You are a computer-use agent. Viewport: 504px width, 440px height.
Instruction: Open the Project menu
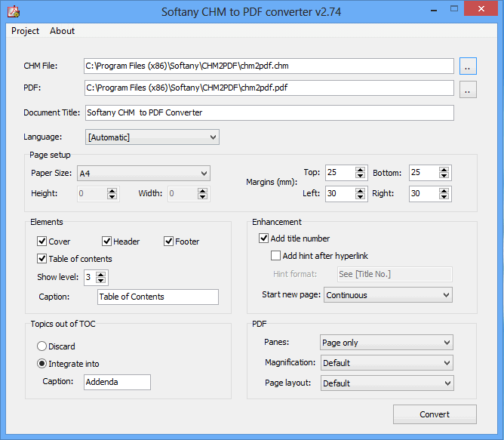25,31
